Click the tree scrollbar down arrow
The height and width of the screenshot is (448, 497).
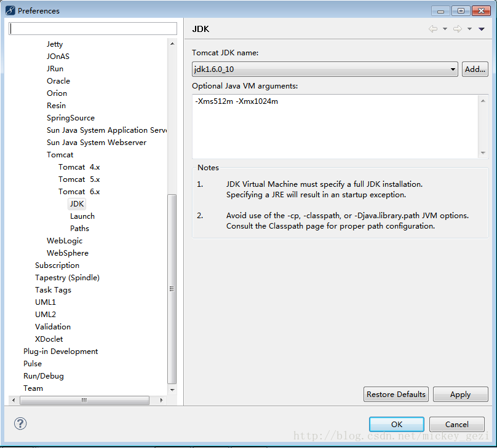(172, 390)
